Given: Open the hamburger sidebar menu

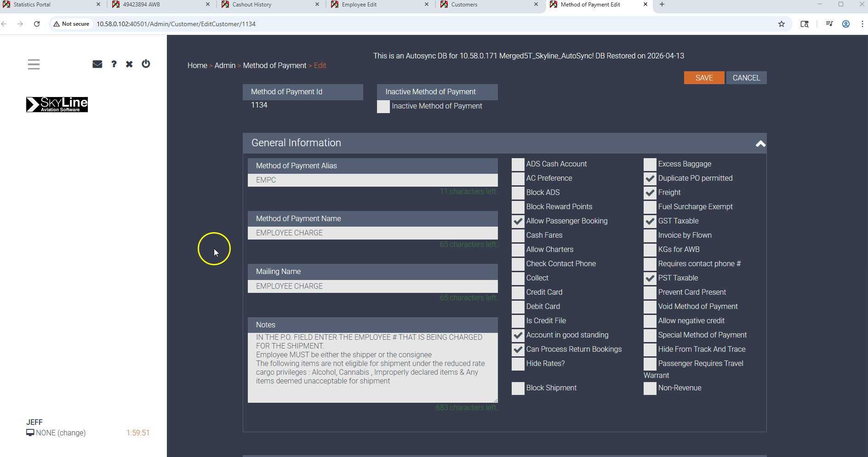Looking at the screenshot, I should tap(34, 64).
